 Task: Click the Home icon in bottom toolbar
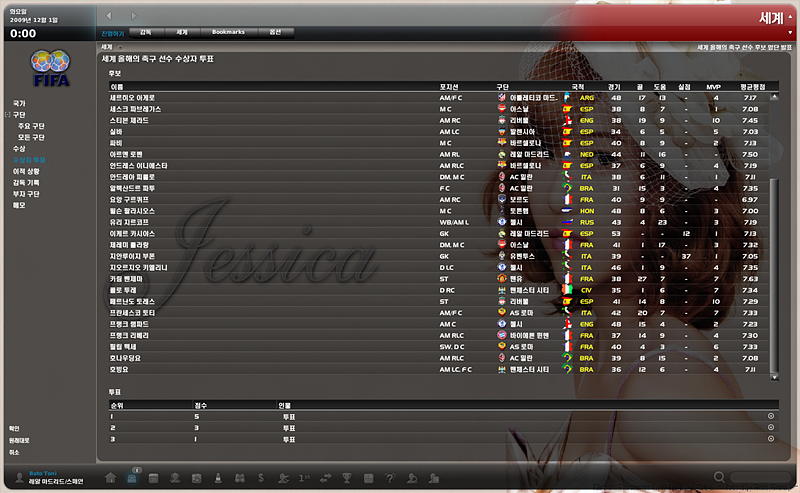click(110, 478)
